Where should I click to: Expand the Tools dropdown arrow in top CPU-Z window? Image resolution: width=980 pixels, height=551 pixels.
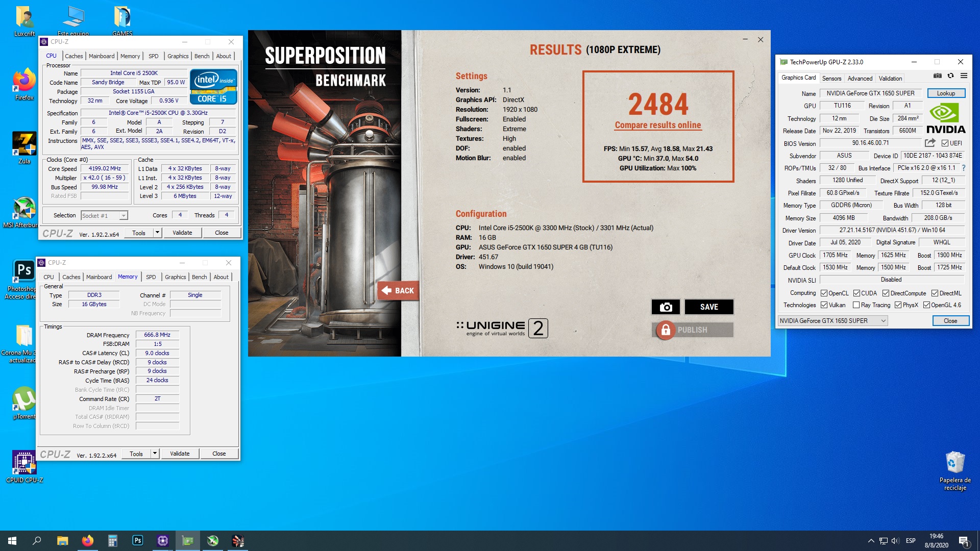(x=157, y=233)
